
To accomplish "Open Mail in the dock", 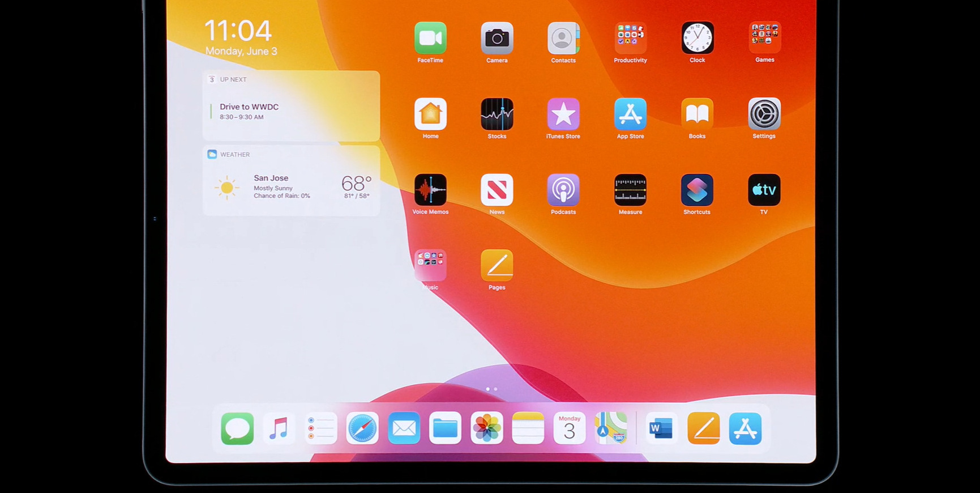I will coord(404,428).
